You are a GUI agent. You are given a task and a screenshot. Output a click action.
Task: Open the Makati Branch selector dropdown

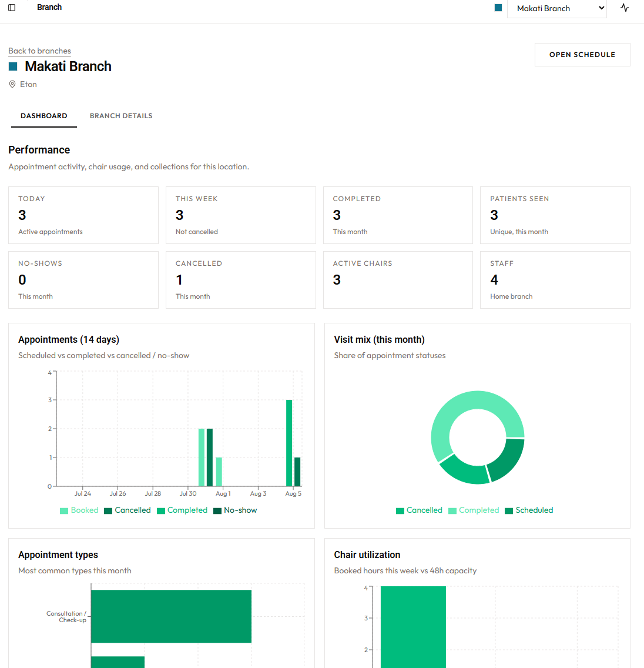pyautogui.click(x=557, y=8)
